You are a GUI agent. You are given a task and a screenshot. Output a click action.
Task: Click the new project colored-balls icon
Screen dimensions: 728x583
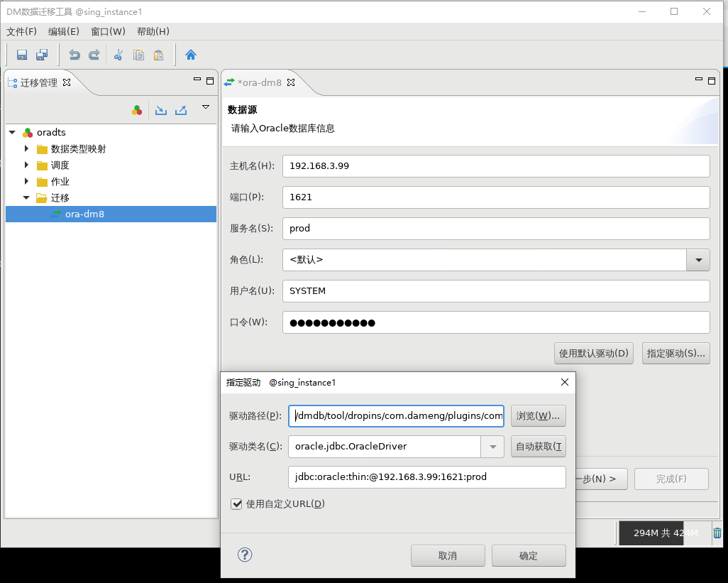tap(137, 111)
